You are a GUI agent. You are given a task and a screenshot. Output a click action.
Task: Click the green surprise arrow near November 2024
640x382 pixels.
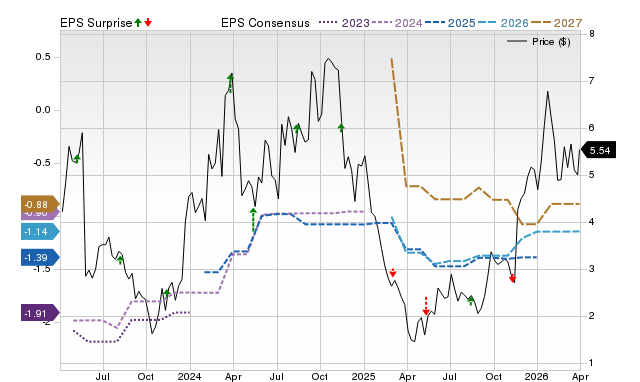341,128
